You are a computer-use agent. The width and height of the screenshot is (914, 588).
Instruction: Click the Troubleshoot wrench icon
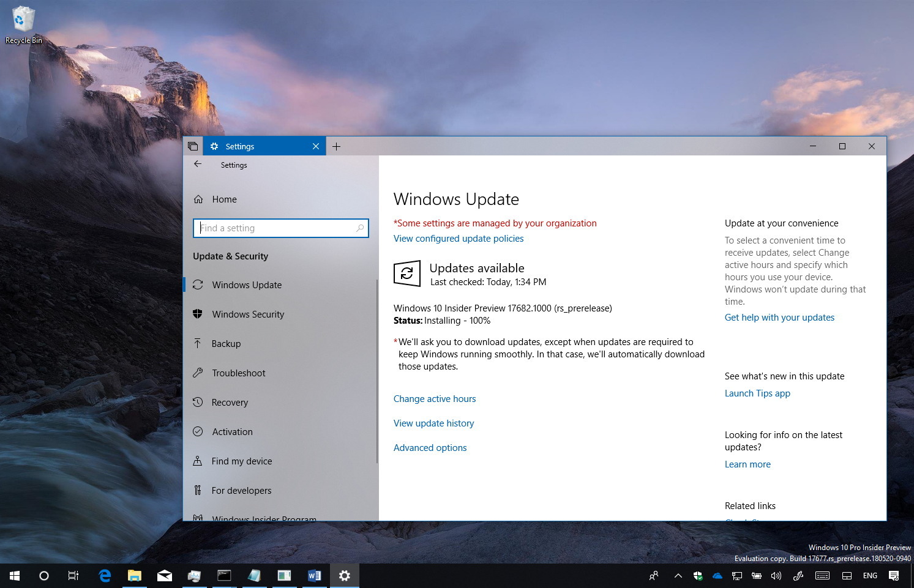(x=198, y=373)
